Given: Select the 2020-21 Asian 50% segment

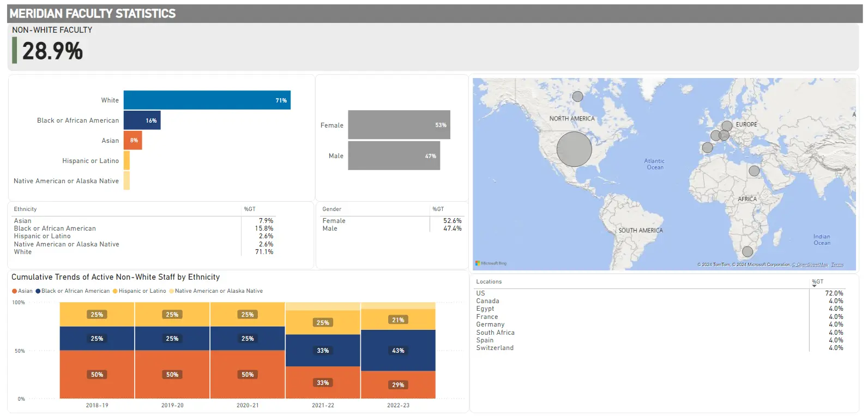Looking at the screenshot, I should tap(248, 375).
